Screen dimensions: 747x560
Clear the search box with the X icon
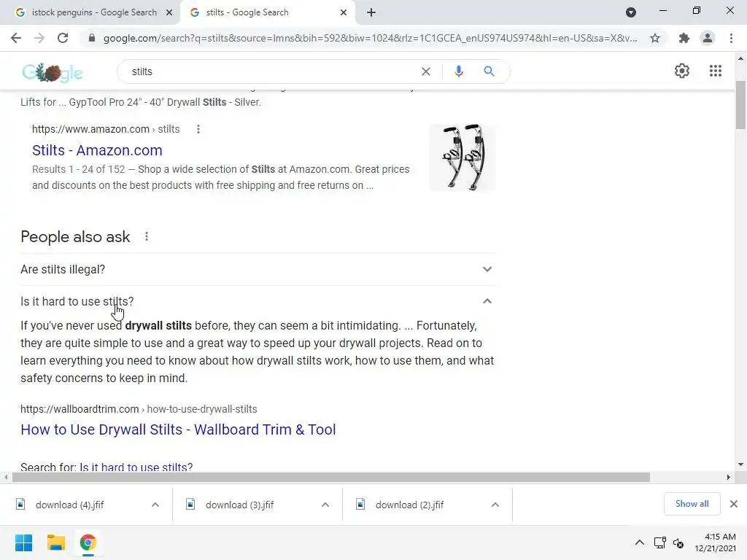[x=426, y=71]
